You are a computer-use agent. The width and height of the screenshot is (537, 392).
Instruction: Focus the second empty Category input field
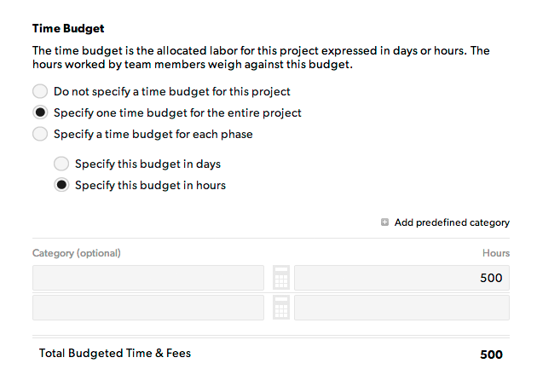click(x=148, y=308)
